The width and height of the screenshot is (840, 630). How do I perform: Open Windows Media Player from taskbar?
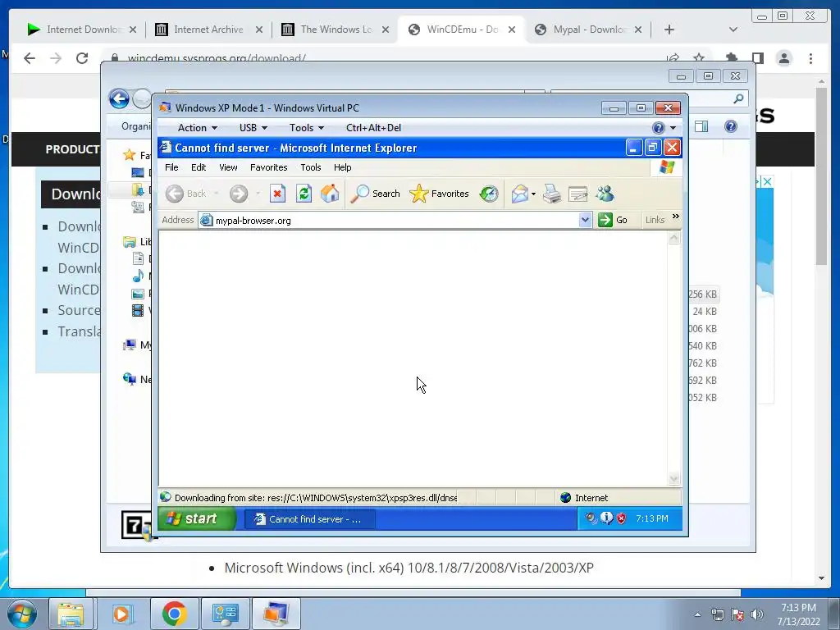(123, 614)
